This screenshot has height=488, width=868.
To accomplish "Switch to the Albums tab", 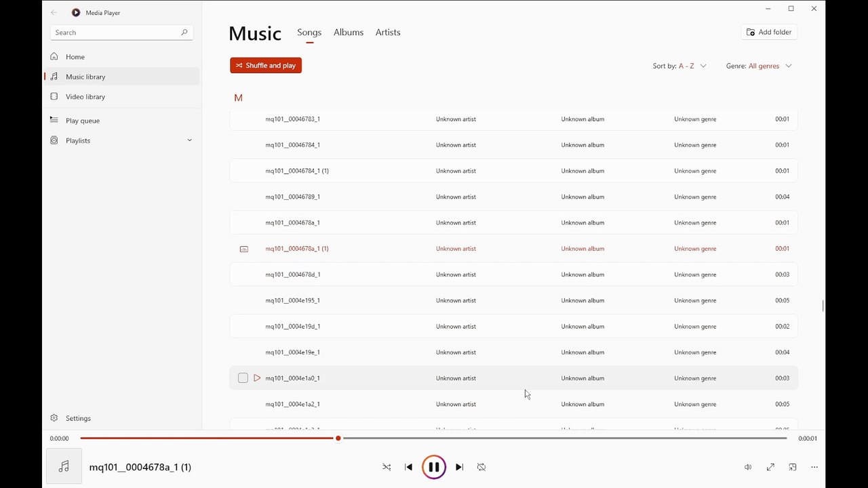I will [349, 32].
